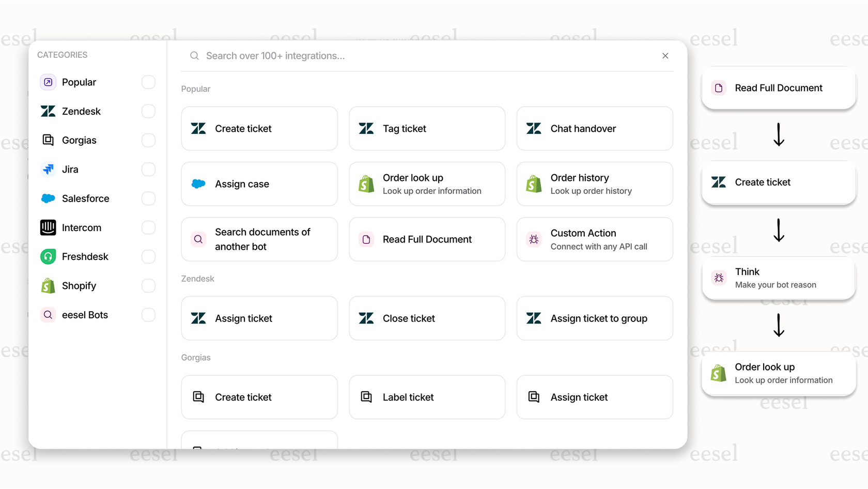Enable the Shopify category toggle
This screenshot has width=868, height=489.
[x=148, y=285]
